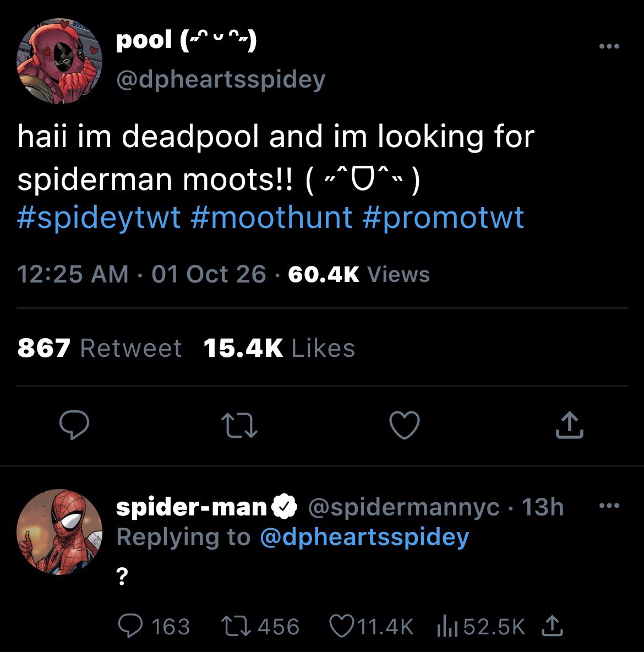The height and width of the screenshot is (652, 644).
Task: Share the main tweet via share icon
Action: pos(570,425)
